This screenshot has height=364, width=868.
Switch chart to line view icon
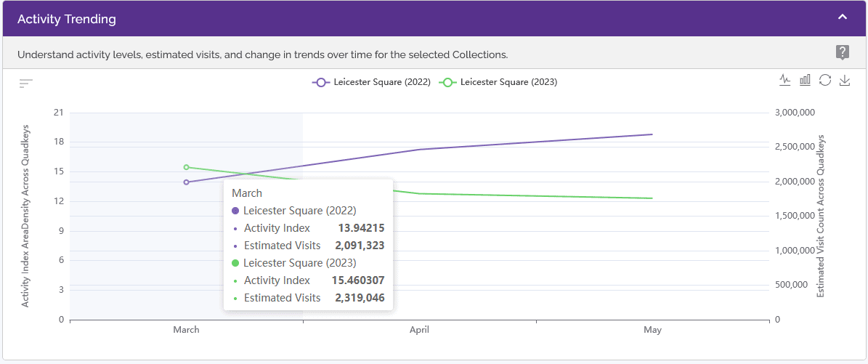pos(784,81)
